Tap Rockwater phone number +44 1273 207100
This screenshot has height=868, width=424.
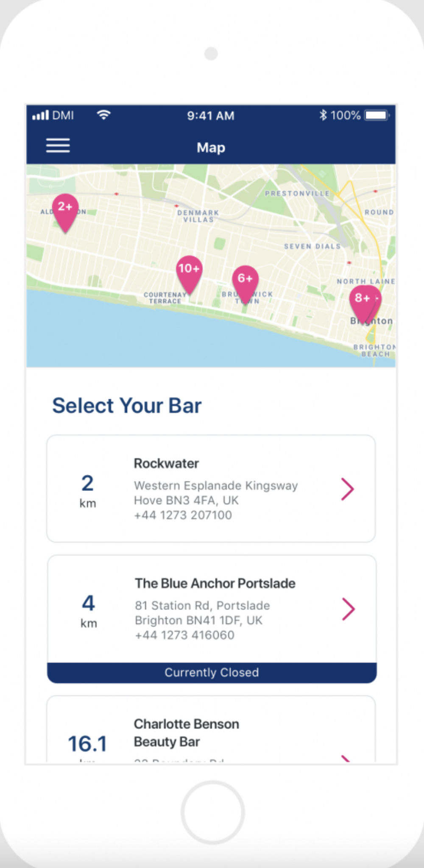[x=183, y=515]
